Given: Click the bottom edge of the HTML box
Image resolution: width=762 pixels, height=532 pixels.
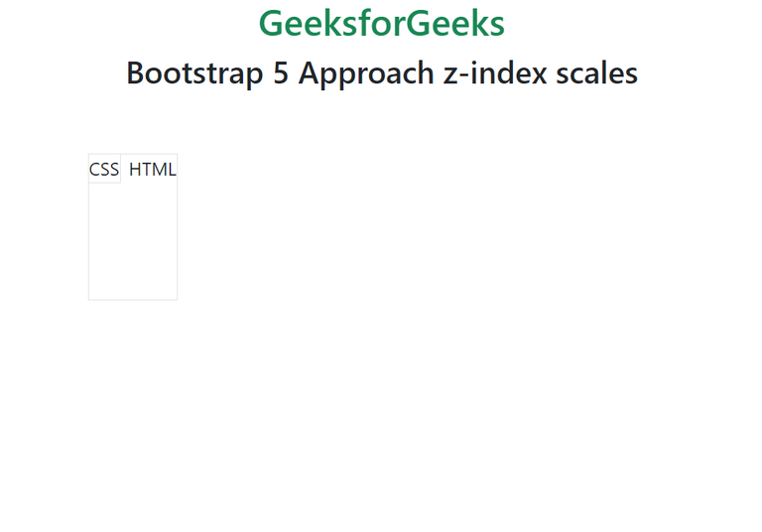Looking at the screenshot, I should (133, 299).
